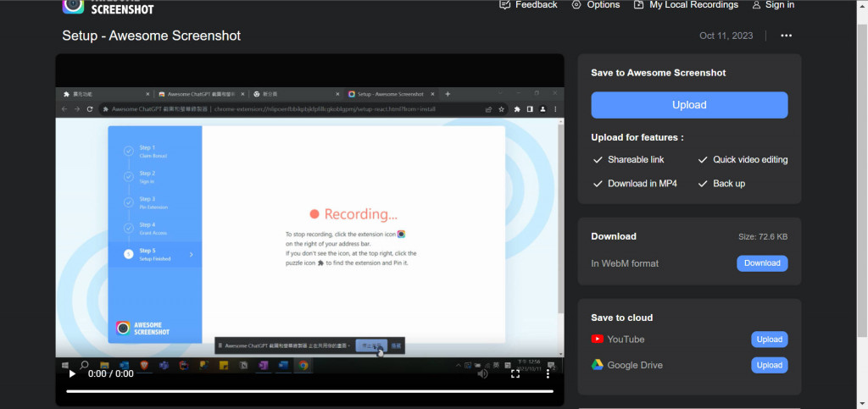Click the Google Drive logo icon
This screenshot has width=868, height=409.
597,365
